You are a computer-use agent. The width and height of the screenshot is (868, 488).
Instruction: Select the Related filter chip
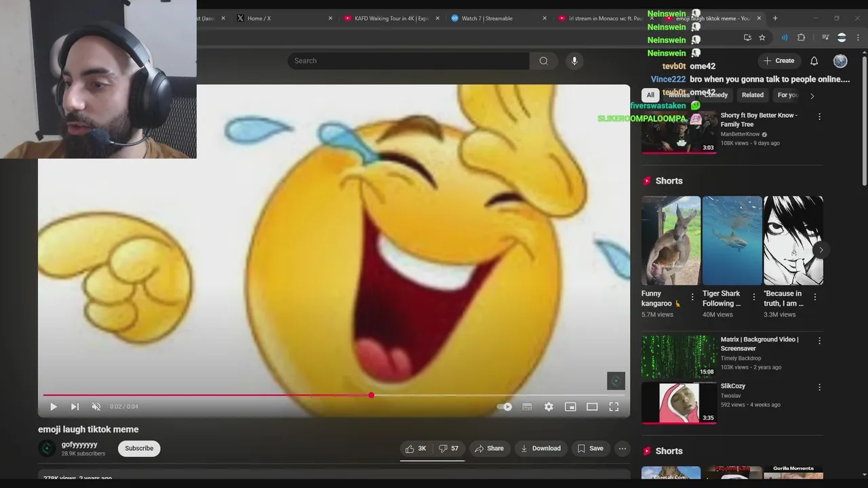pyautogui.click(x=753, y=95)
